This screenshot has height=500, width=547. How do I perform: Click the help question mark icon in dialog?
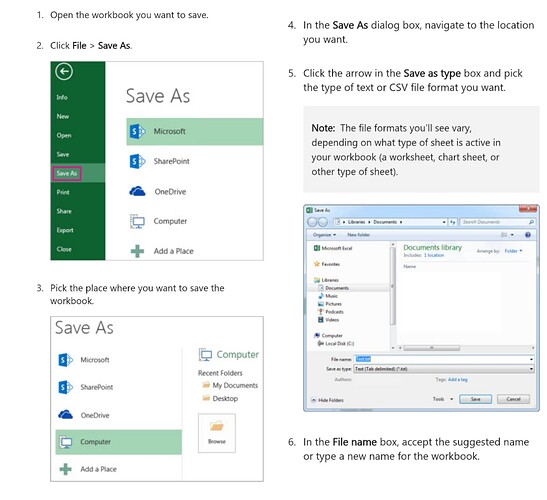point(528,235)
